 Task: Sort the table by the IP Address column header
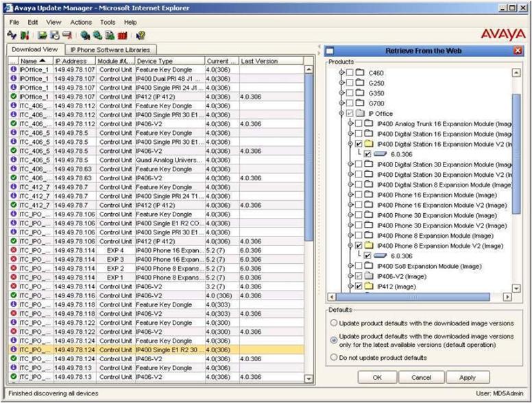point(72,61)
